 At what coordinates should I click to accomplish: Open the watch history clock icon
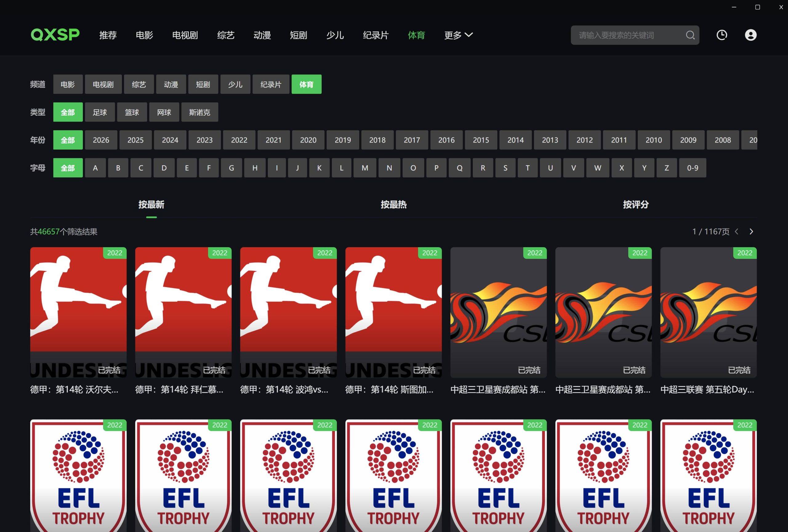coord(722,35)
